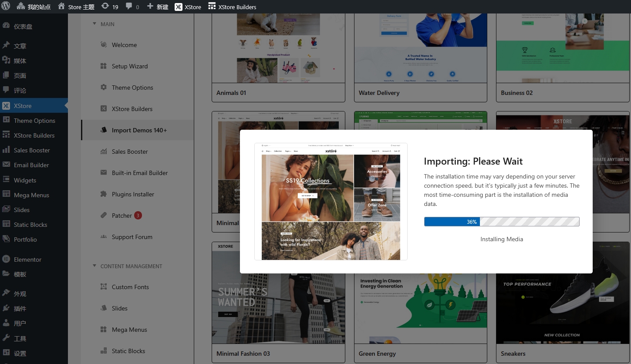
Task: Click the XStore Builders grid icon in admin bar
Action: 212,7
